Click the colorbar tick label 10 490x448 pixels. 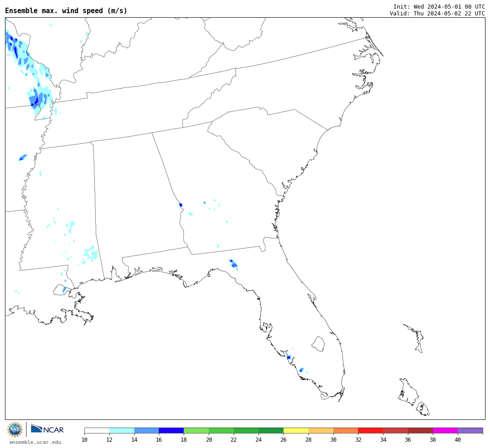84,439
